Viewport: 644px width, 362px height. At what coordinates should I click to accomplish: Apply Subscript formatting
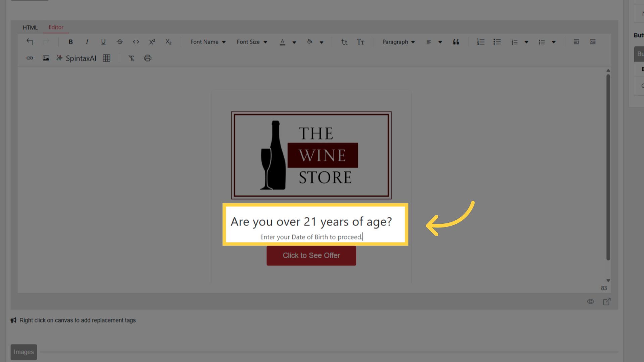[x=168, y=42]
